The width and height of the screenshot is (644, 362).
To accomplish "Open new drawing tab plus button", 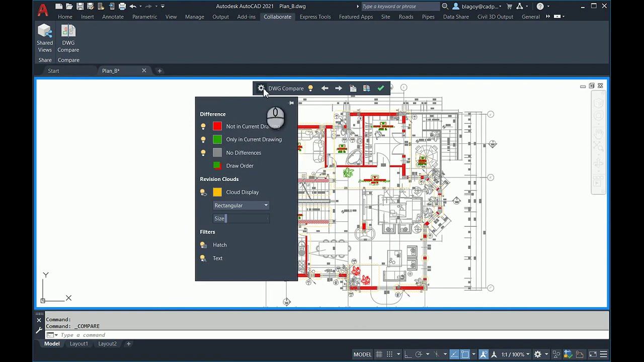I will [159, 71].
